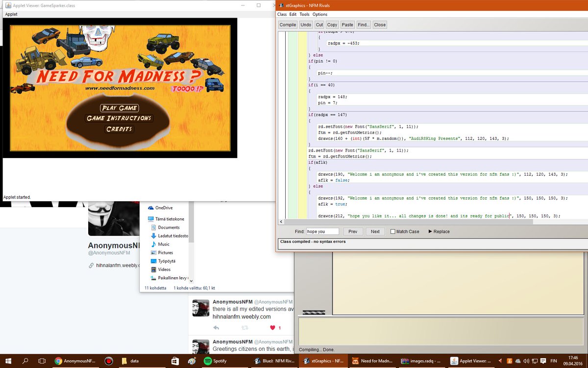Open OneDrive in the Explorer sidebar
This screenshot has height=368, width=588.
tap(160, 208)
